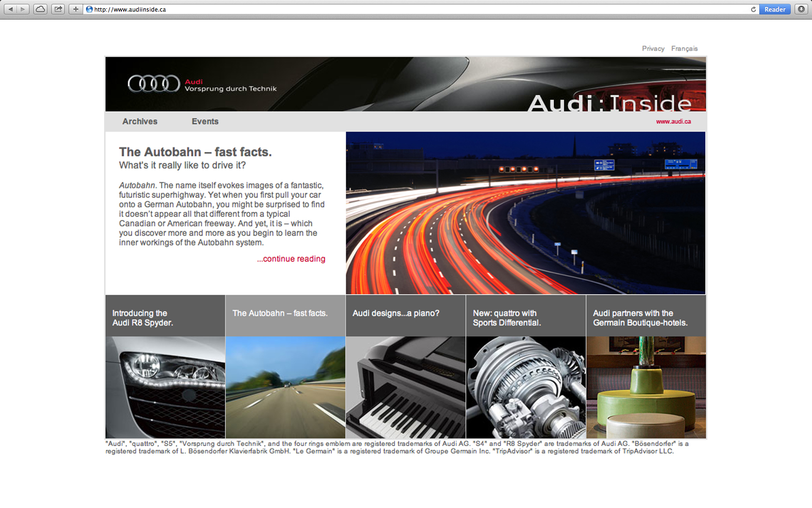Click the share icon in toolbar

tap(58, 9)
